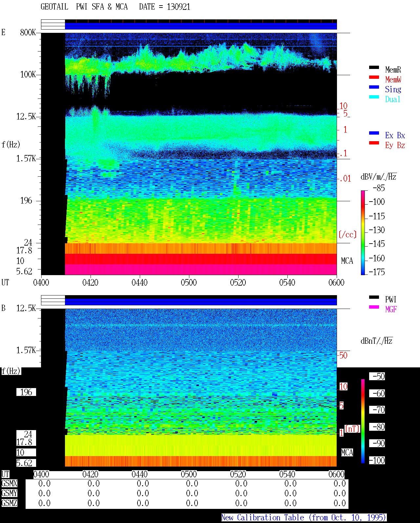Screen dimensions: 420x523
Task: Click the Dual legend label text
Action: [x=393, y=99]
